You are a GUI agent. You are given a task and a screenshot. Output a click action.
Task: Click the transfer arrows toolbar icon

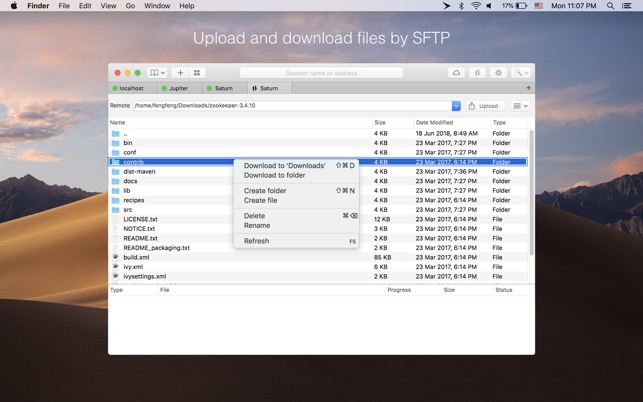[x=477, y=73]
